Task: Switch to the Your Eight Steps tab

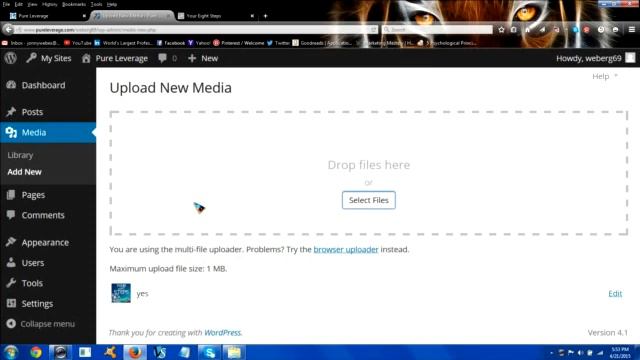Action: click(216, 16)
